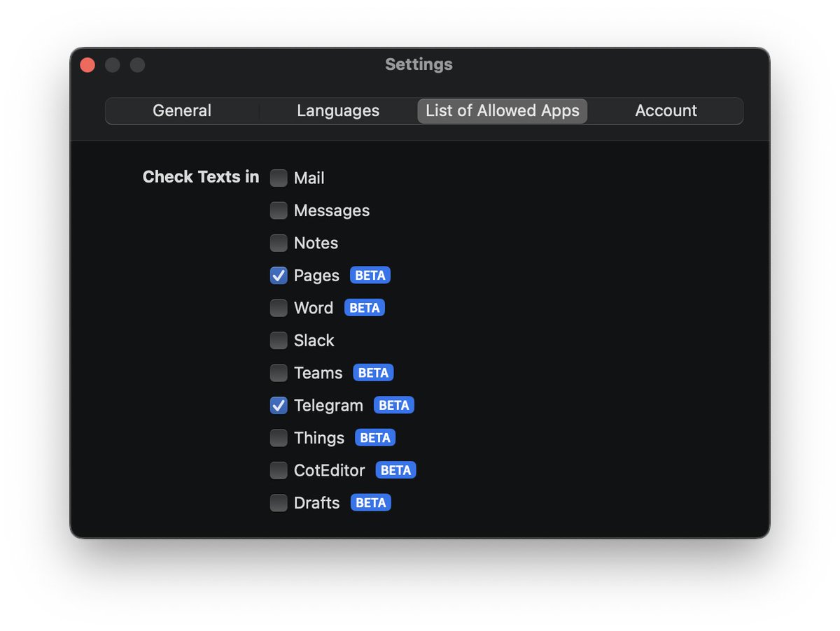The height and width of the screenshot is (631, 840).
Task: Click the BETA badge next to Telegram
Action: (394, 405)
